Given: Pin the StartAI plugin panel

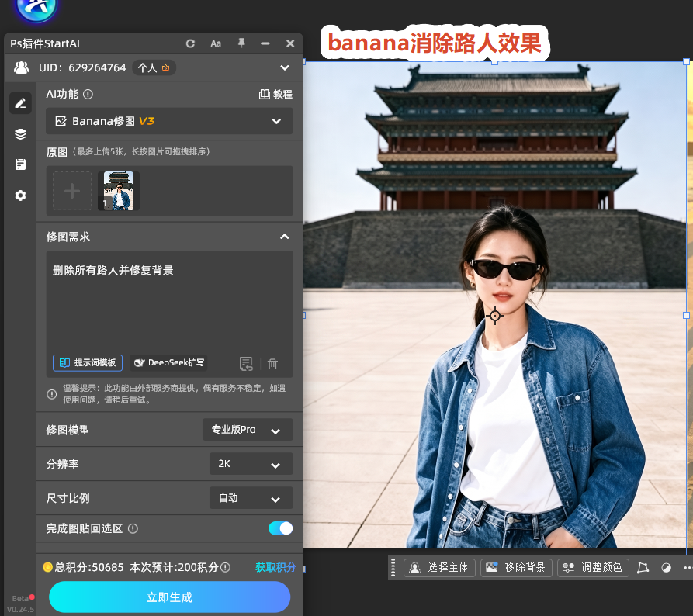Looking at the screenshot, I should pos(241,43).
